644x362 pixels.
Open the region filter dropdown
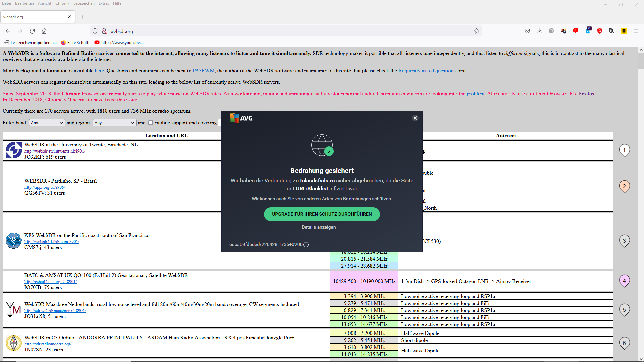click(x=114, y=123)
